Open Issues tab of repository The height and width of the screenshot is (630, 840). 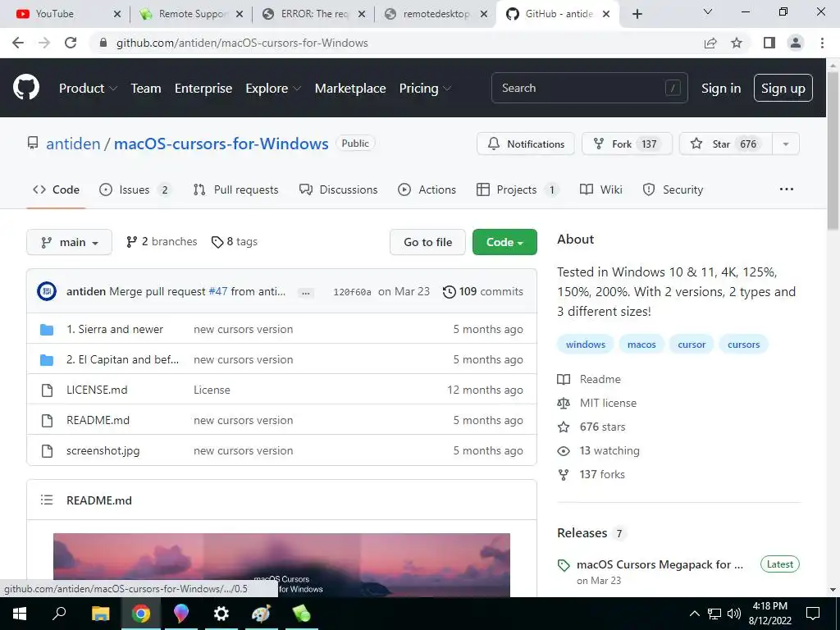pos(135,189)
